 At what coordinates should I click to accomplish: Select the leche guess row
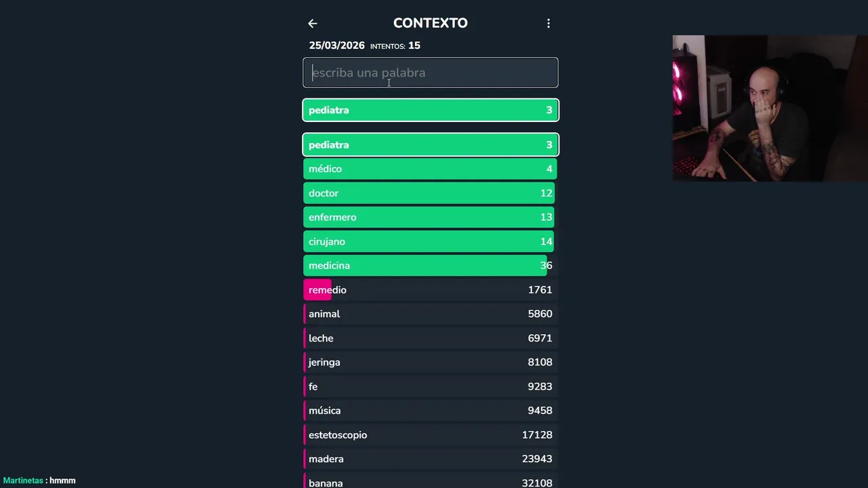pos(431,338)
